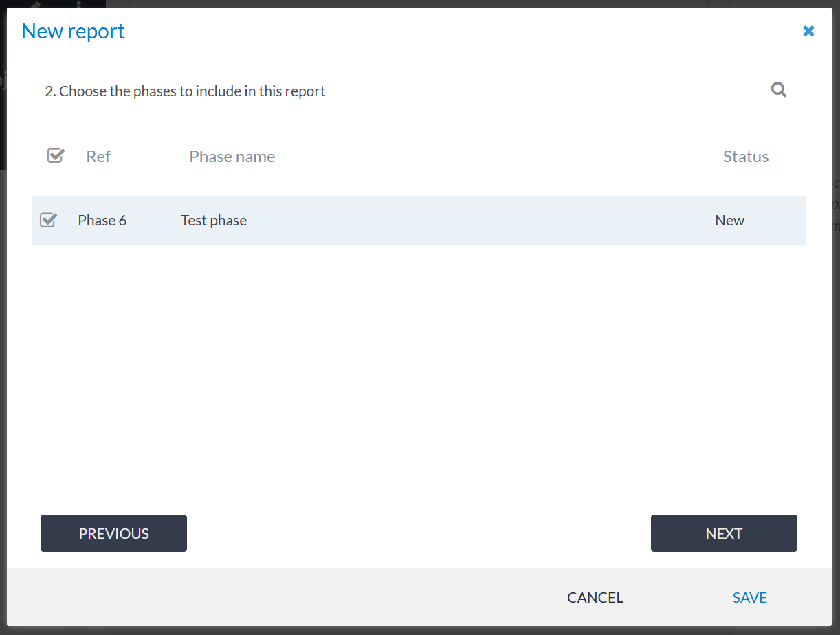Open the phase search magnifier icon
This screenshot has height=635, width=840.
click(x=778, y=90)
